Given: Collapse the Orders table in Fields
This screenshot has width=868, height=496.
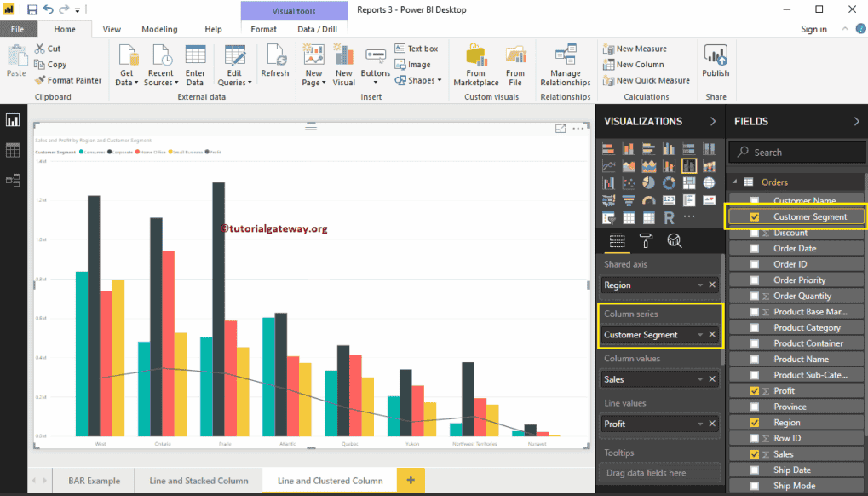Looking at the screenshot, I should pos(733,182).
